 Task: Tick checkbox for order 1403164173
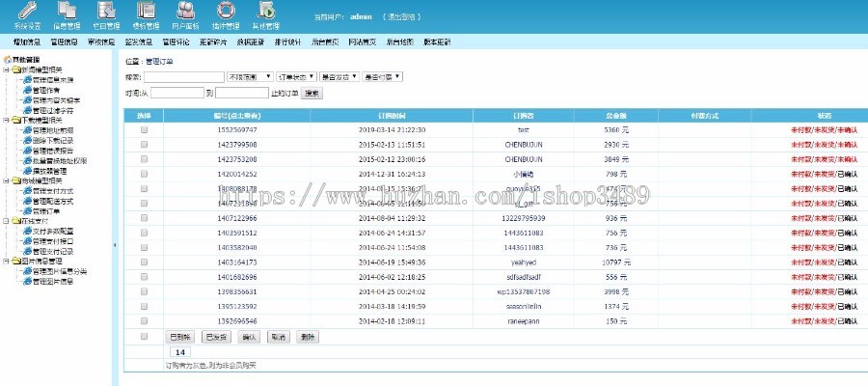[x=144, y=262]
